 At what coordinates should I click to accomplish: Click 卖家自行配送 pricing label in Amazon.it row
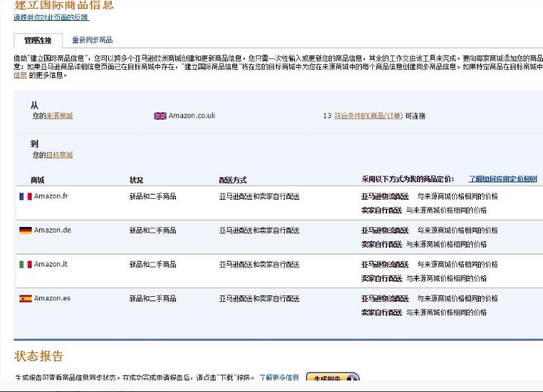coord(381,279)
